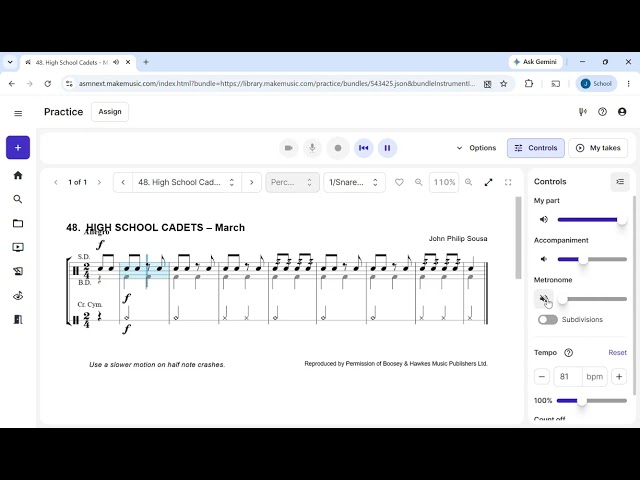Toggle the microphone button
This screenshot has height=480, width=640.
(x=312, y=148)
